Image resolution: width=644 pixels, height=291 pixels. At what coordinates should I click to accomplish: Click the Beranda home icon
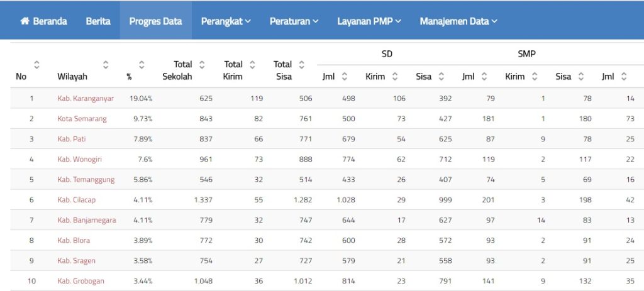coord(25,21)
